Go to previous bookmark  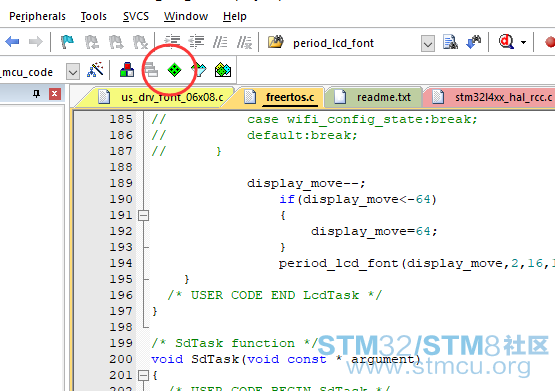tap(92, 42)
